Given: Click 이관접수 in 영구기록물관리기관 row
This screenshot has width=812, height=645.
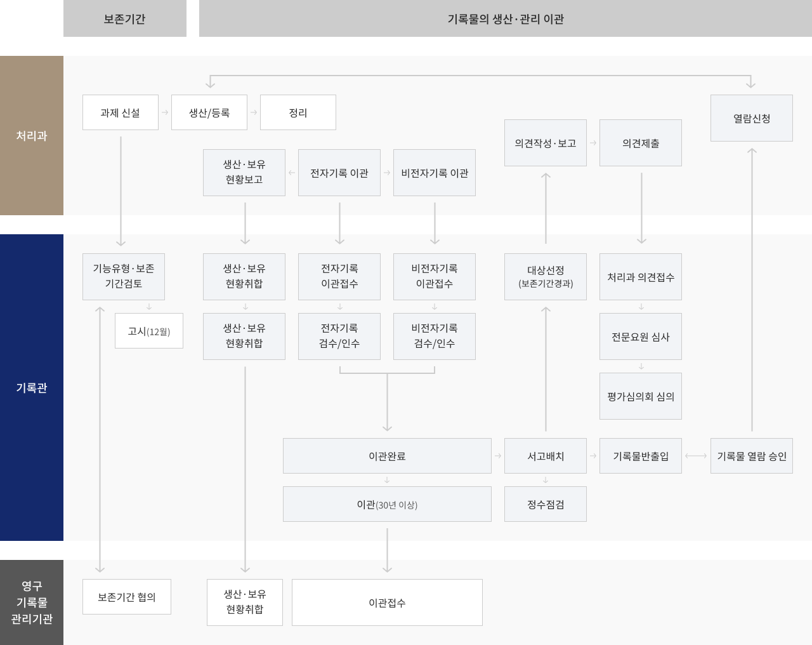Looking at the screenshot, I should (387, 602).
